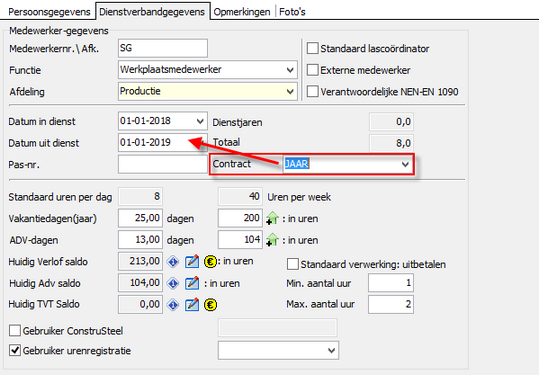
Task: Click disabled field beside Gebruiker ConstruSteel
Action: coord(277,328)
